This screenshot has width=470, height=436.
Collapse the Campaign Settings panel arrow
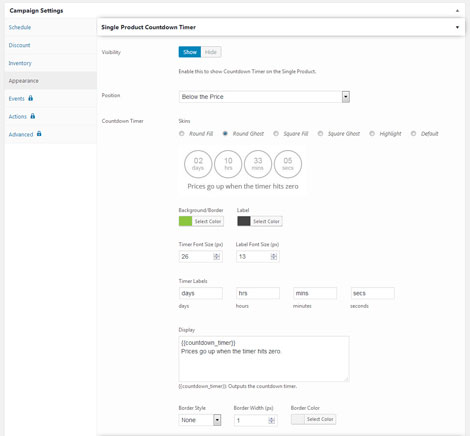point(457,11)
